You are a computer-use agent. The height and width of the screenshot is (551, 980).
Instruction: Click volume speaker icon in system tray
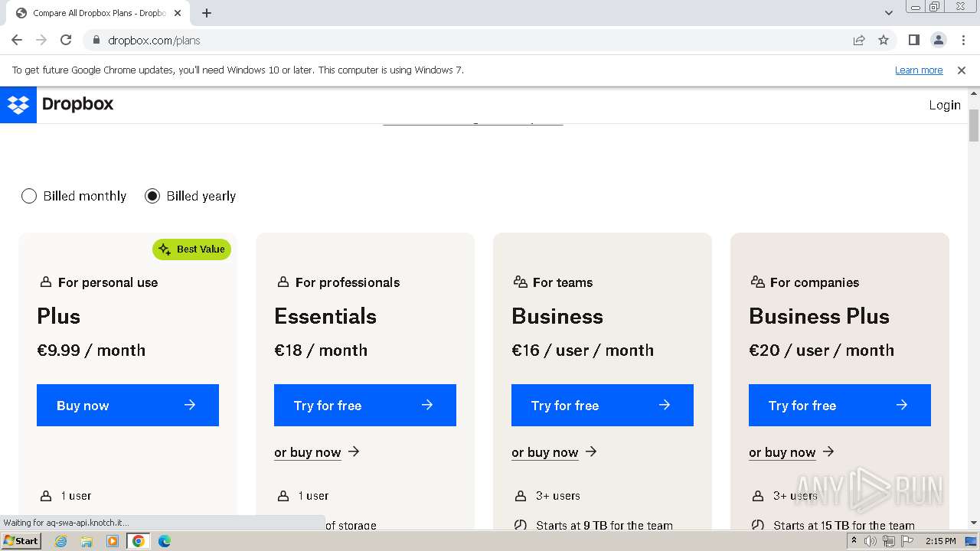tap(871, 541)
